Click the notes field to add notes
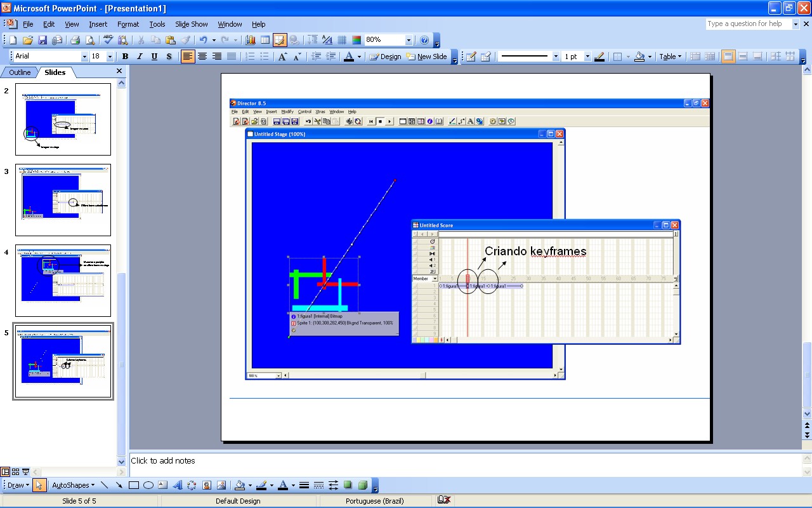The image size is (812, 508). tap(466, 464)
